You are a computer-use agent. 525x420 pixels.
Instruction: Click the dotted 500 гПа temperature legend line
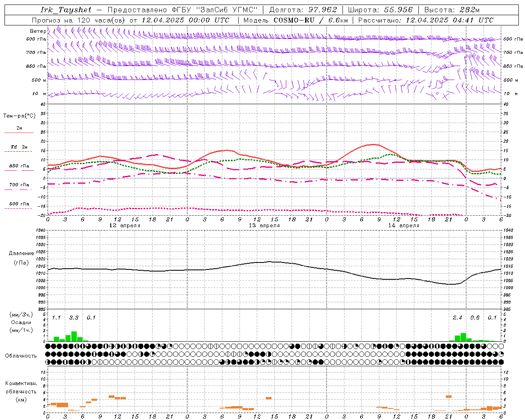coord(19,208)
